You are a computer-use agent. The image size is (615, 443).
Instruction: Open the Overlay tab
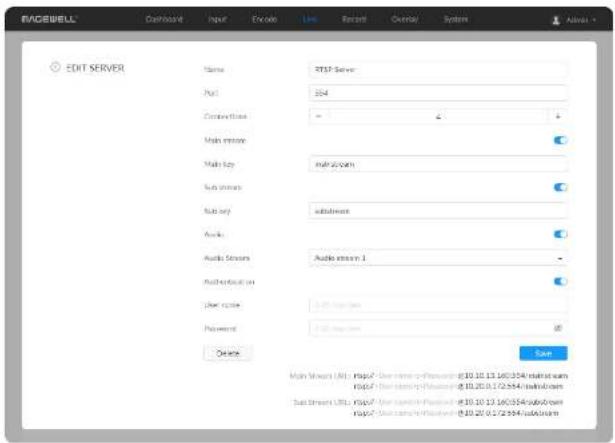pos(405,19)
